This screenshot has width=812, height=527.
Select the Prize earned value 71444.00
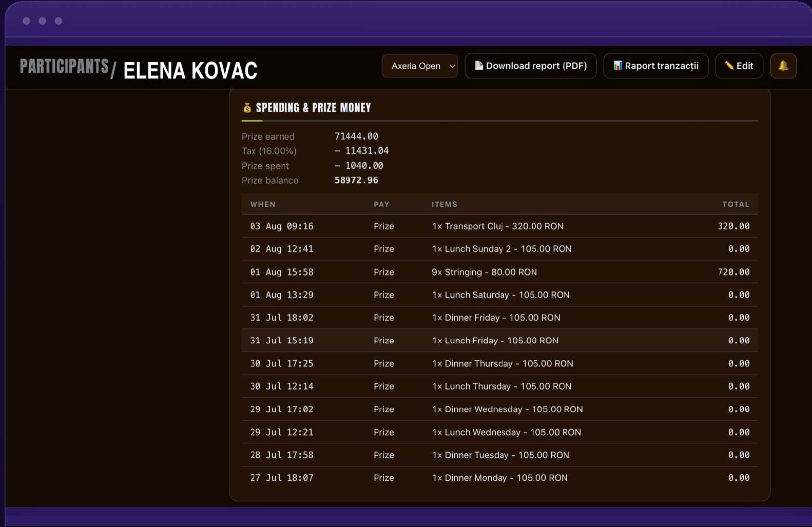coord(356,136)
